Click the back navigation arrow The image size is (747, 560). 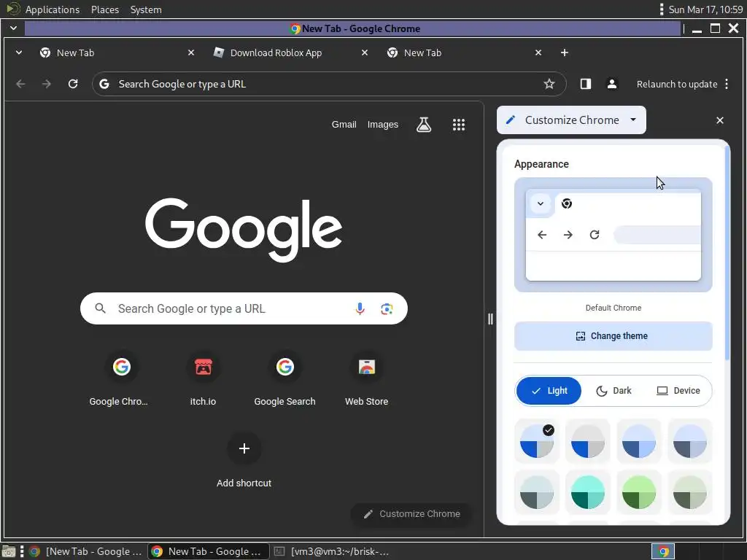(20, 85)
